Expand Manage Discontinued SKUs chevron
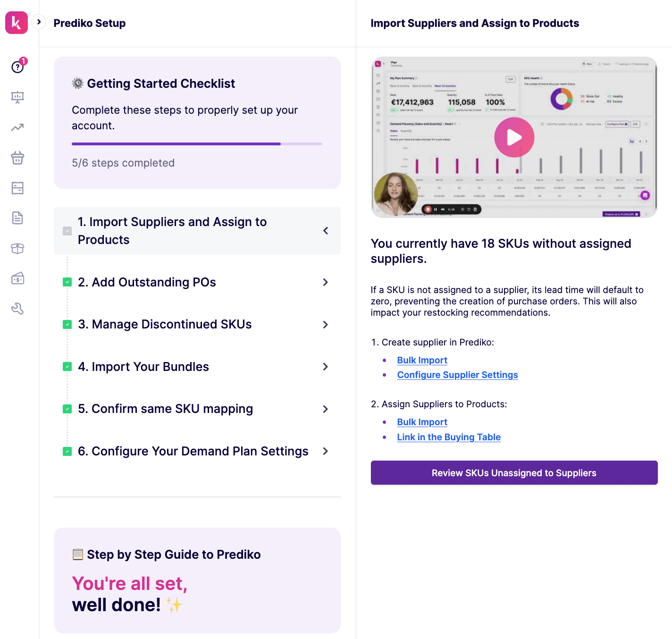Screen dimensions: 672x639 (326, 325)
